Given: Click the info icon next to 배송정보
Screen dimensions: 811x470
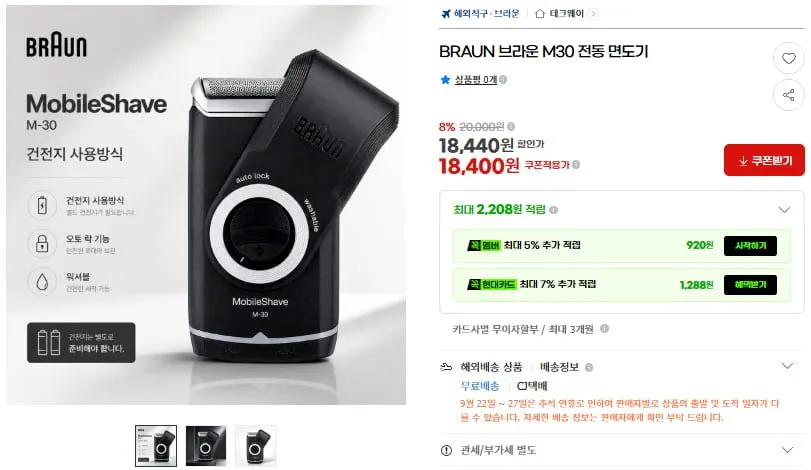Looking at the screenshot, I should point(589,367).
